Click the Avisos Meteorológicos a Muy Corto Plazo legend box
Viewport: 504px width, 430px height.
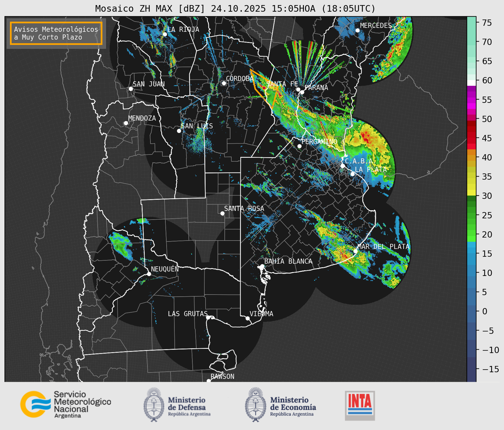(56, 33)
